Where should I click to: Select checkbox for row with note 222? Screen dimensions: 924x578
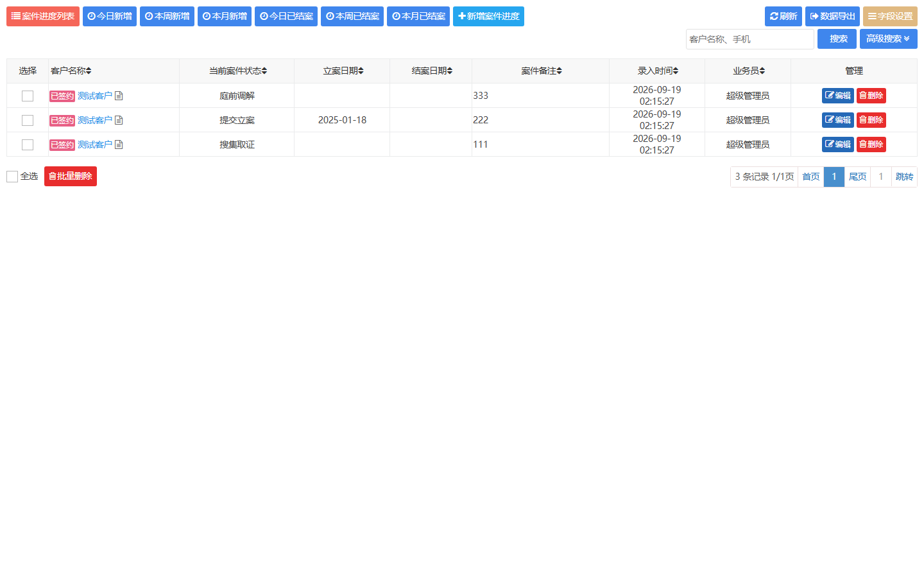28,120
